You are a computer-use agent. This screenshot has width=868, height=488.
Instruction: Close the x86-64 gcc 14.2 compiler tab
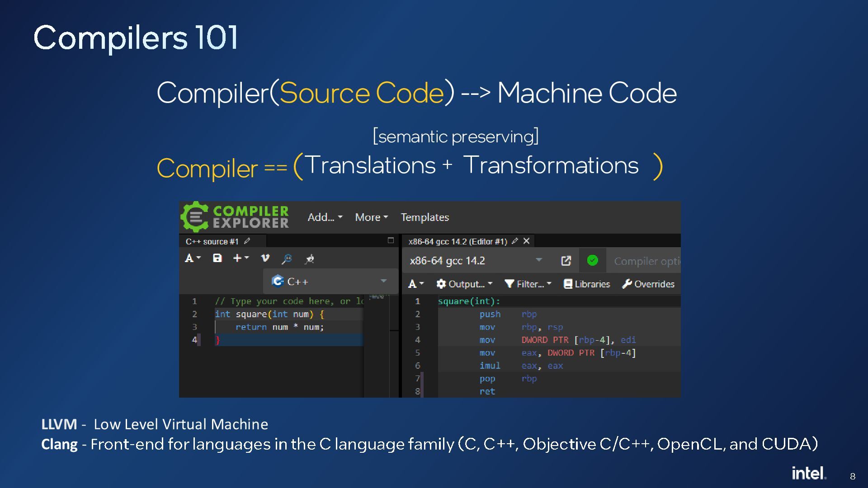(526, 241)
